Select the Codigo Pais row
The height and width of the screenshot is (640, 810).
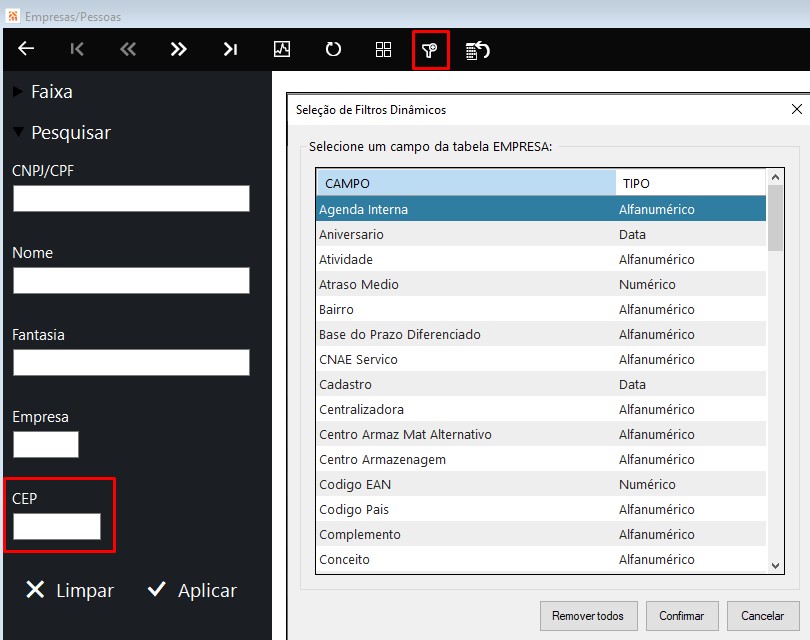pyautogui.click(x=541, y=509)
